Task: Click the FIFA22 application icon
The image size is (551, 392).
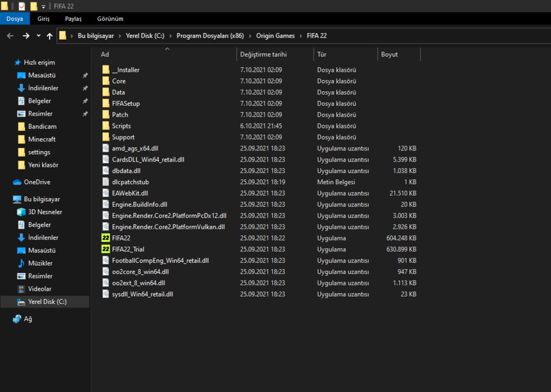Action: (x=106, y=238)
